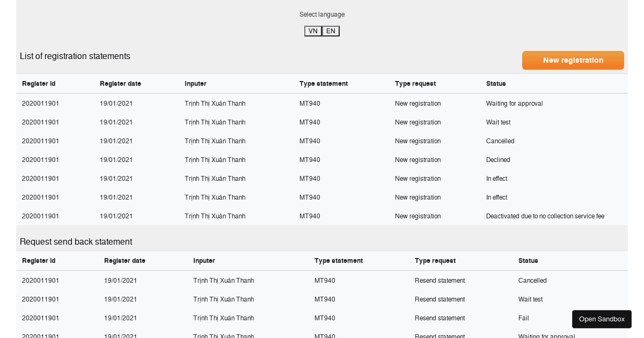Select 'Wait test' status in registration statements list

click(x=499, y=122)
